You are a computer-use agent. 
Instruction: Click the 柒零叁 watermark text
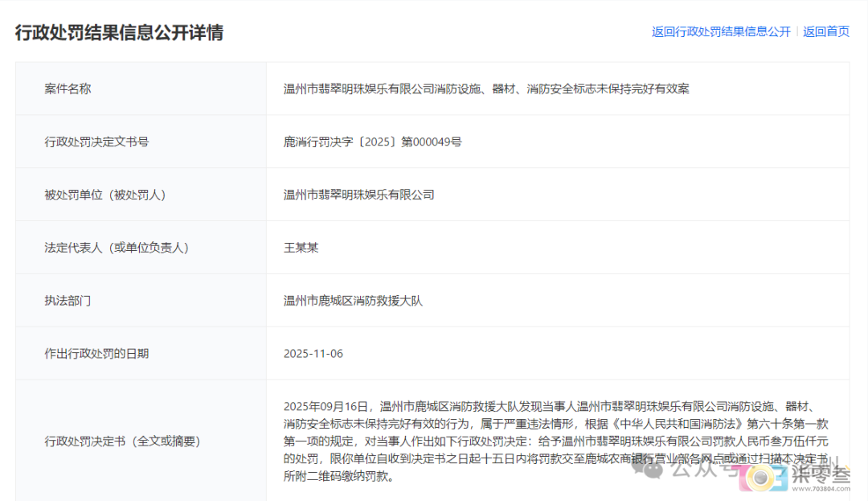coord(820,474)
